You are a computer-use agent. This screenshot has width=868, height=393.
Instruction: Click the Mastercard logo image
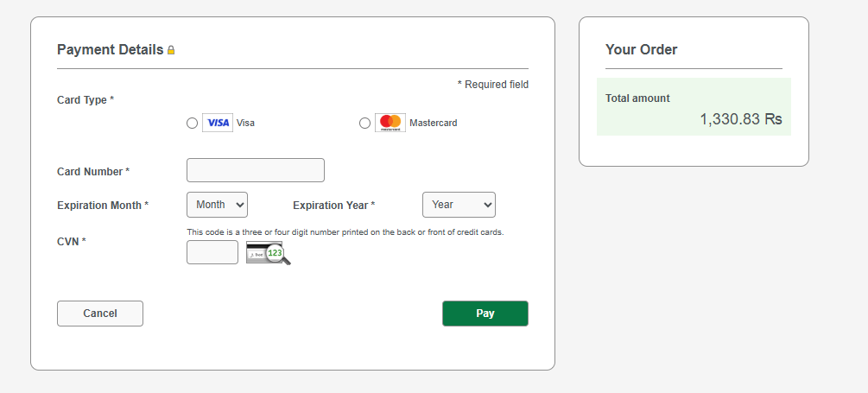[x=390, y=123]
